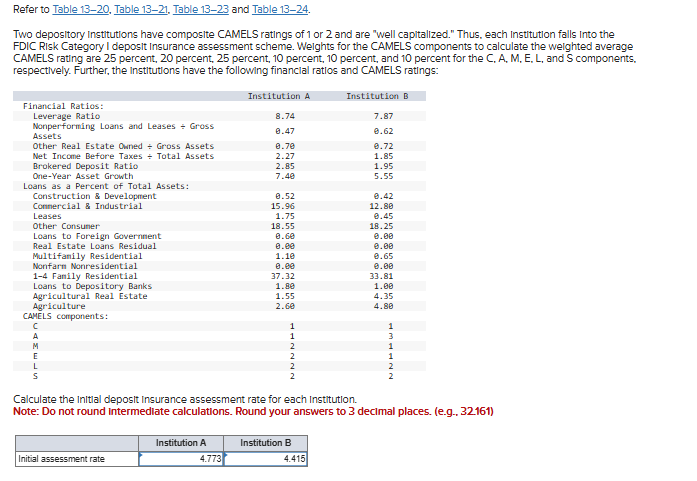The image size is (697, 481).
Task: Click the Loans to Foreign Government label
Action: click(97, 236)
